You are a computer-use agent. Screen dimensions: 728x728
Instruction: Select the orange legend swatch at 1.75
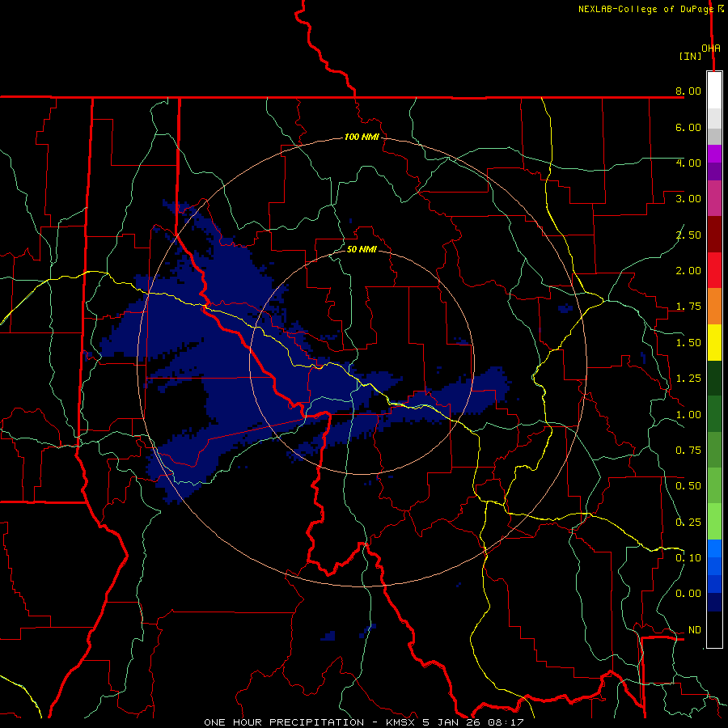tap(714, 307)
